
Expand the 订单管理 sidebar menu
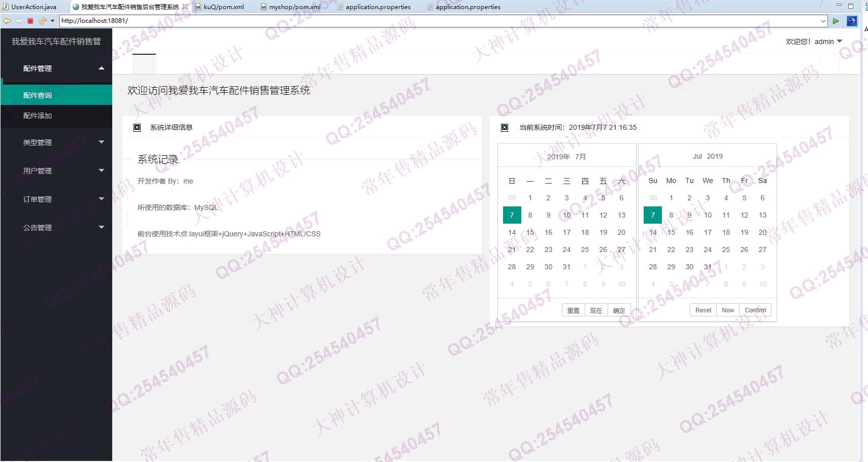pos(56,199)
